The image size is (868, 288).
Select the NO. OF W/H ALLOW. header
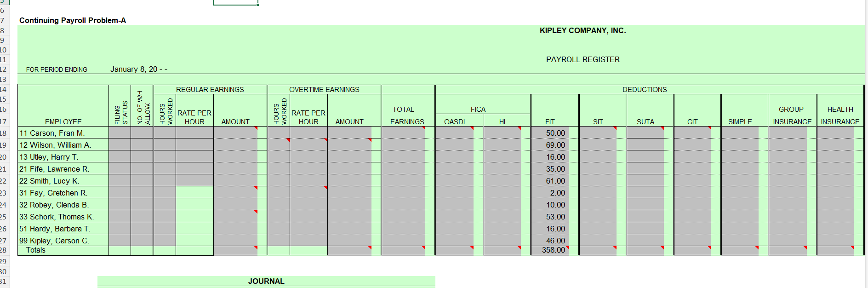(143, 108)
